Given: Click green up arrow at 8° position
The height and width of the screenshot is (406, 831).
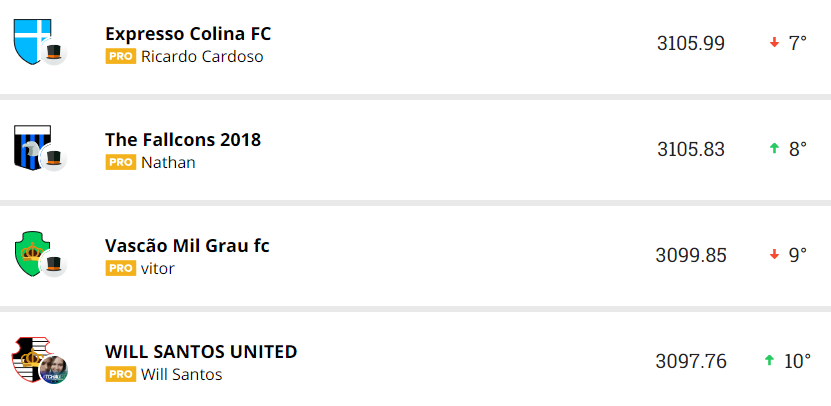Looking at the screenshot, I should click(x=774, y=149).
